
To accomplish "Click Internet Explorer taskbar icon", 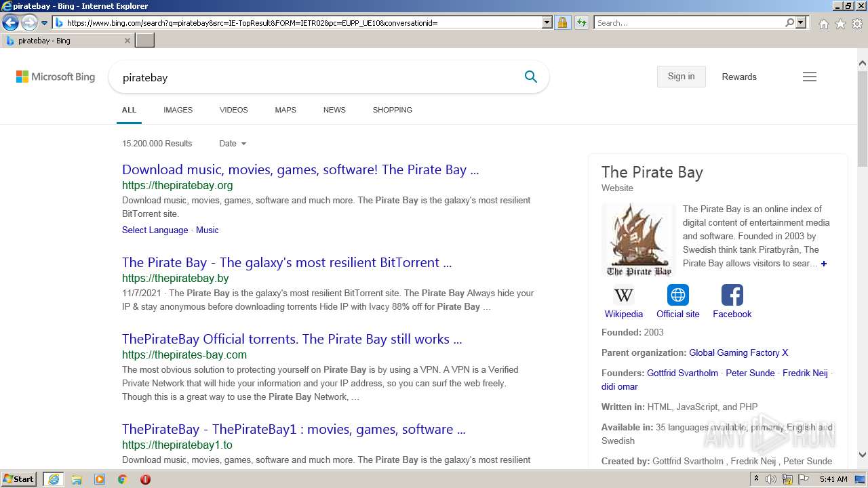I will [x=54, y=479].
